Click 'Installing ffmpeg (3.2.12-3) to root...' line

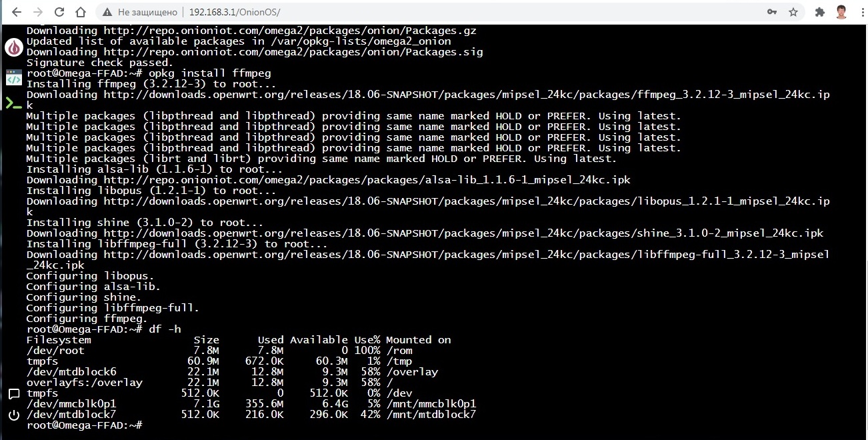pos(151,84)
